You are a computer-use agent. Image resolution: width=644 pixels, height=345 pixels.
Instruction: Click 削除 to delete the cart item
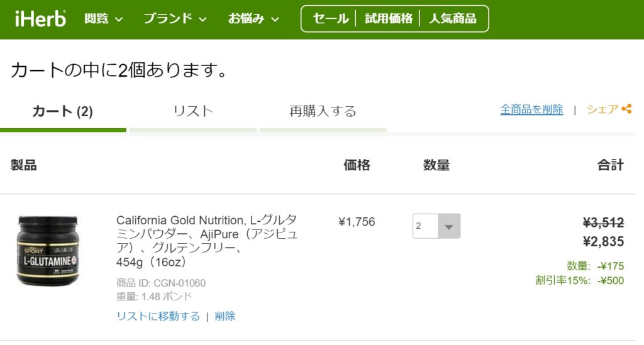225,316
